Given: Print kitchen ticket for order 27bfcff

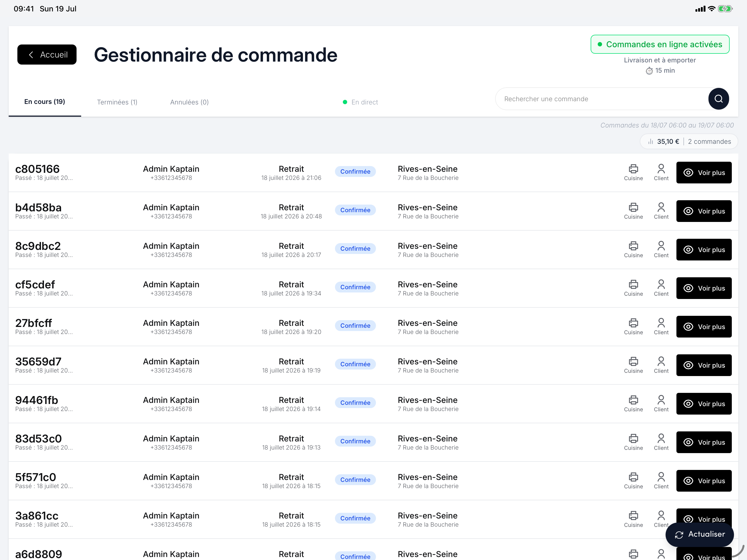Looking at the screenshot, I should pos(633,326).
